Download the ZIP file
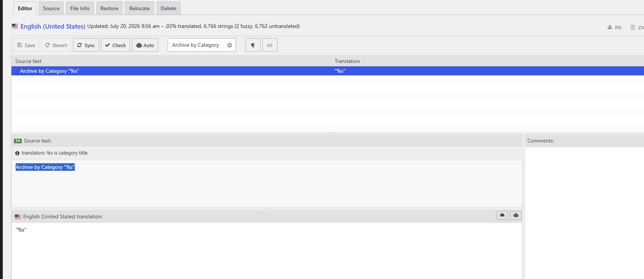The image size is (644, 279). (637, 28)
